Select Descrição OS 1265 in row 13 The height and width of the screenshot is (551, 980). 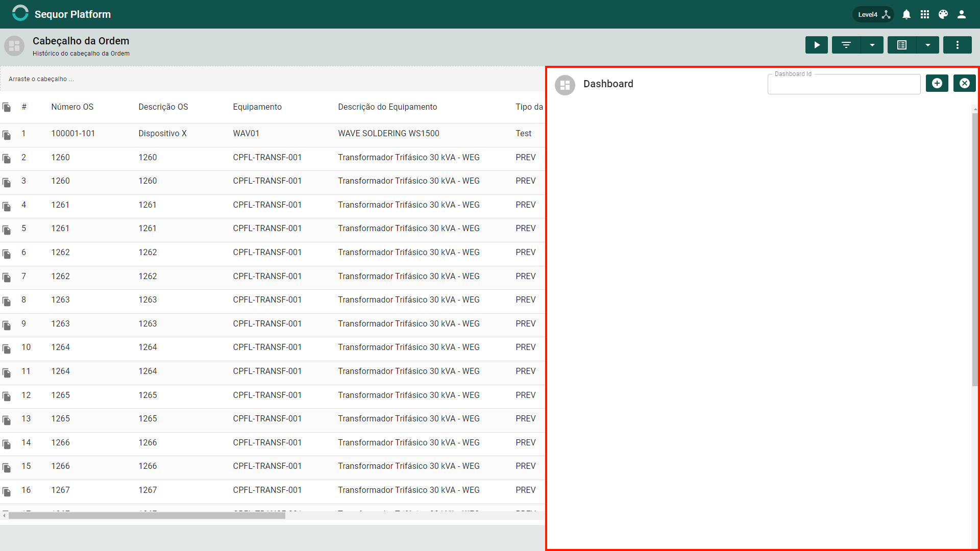click(x=148, y=418)
